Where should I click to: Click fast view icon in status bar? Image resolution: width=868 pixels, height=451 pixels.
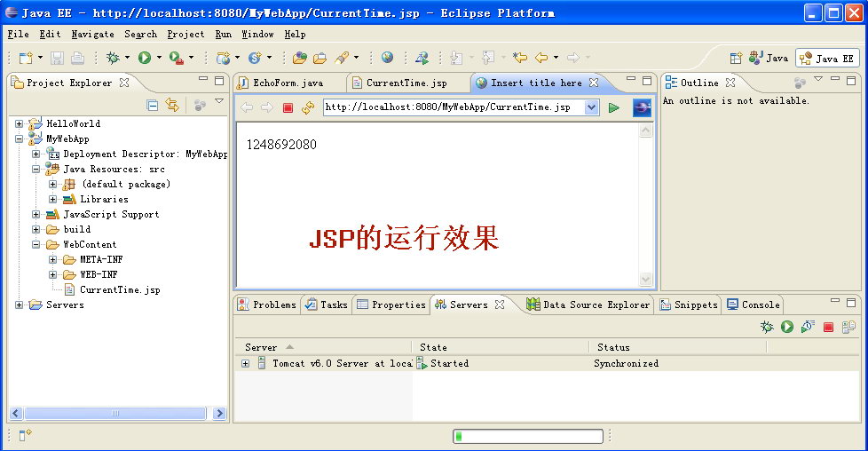(25, 435)
